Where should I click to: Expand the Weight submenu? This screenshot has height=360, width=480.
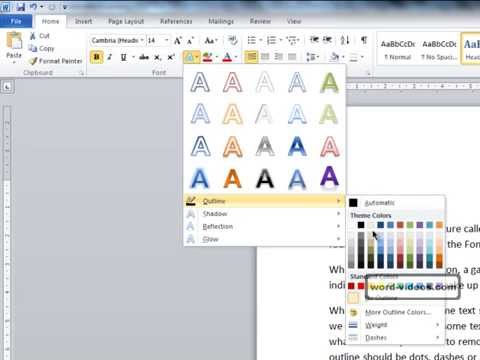[396, 325]
